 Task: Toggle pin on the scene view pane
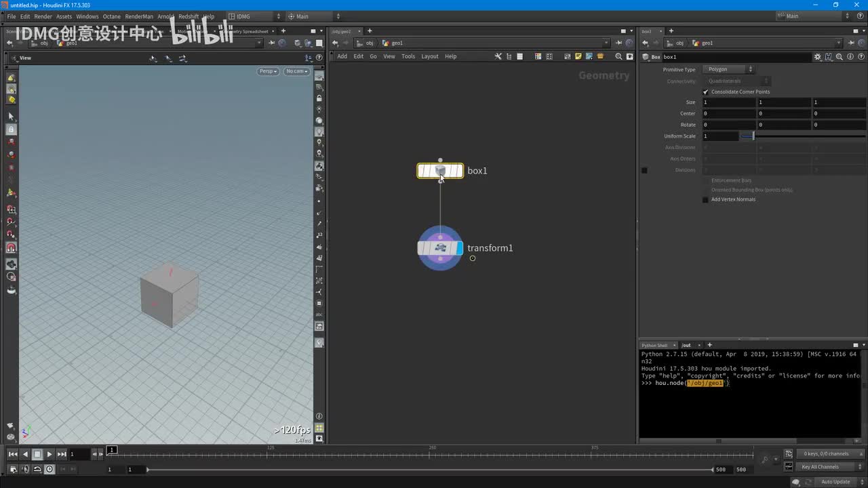(x=272, y=43)
